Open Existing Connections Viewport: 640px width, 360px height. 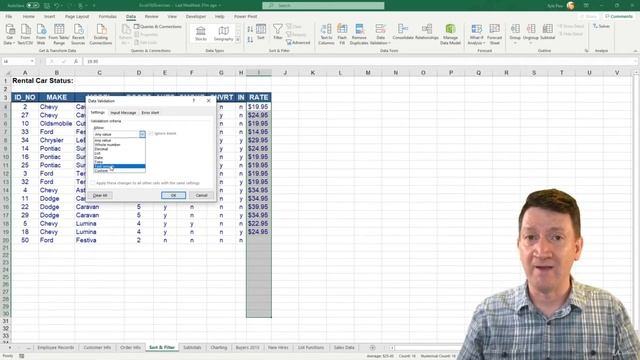pos(101,34)
